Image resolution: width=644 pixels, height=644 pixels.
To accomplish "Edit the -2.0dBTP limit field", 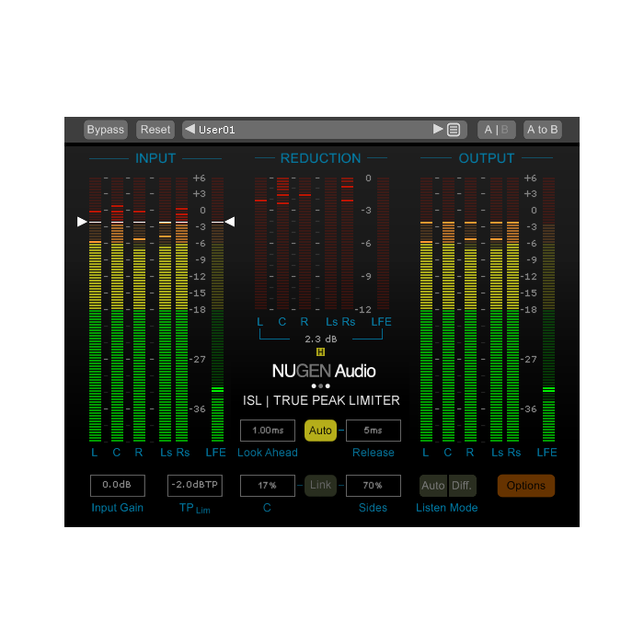I will click(x=195, y=486).
